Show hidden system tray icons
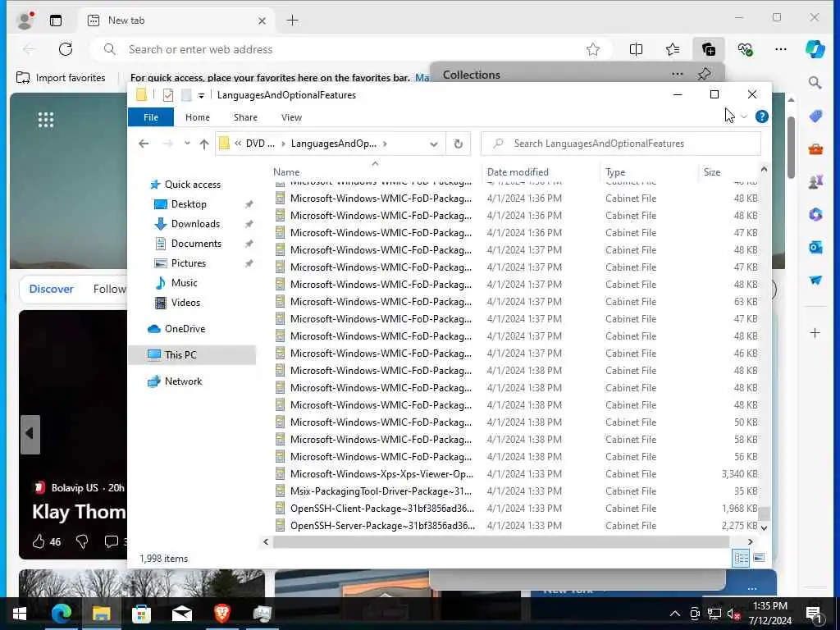 (675, 614)
